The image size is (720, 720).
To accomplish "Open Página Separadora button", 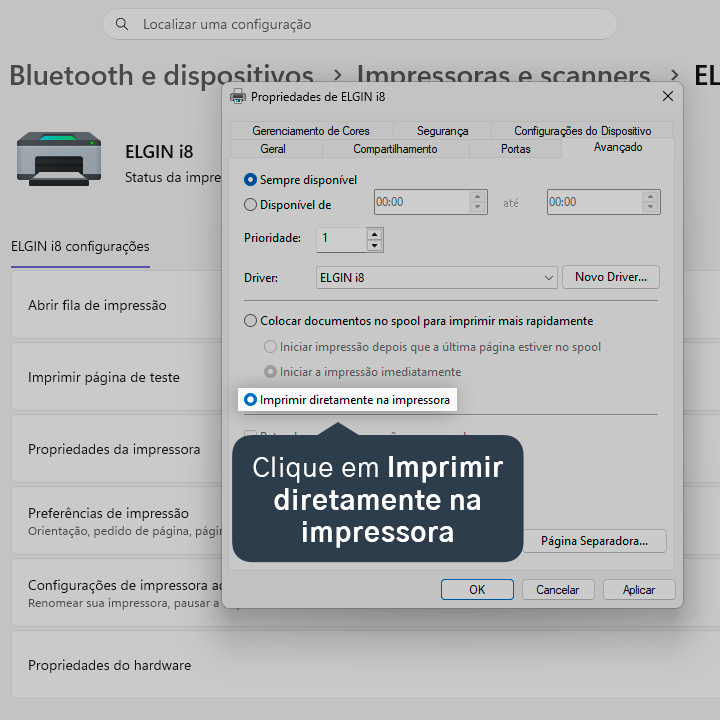I will tap(594, 541).
